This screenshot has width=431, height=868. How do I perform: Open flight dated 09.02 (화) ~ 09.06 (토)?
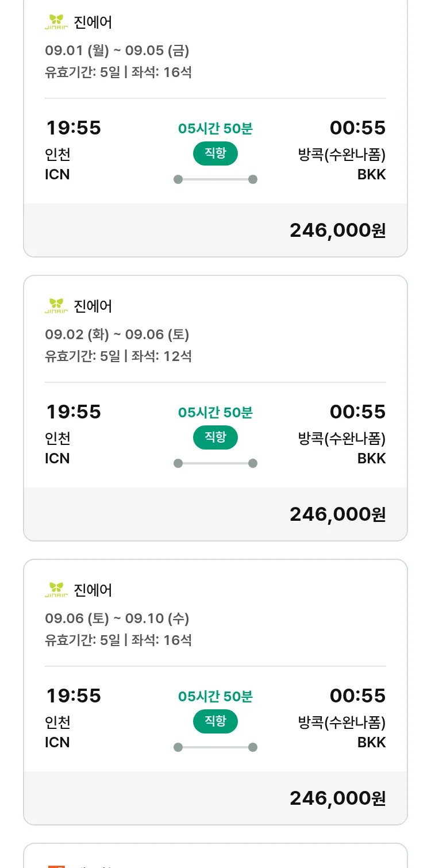117,335
